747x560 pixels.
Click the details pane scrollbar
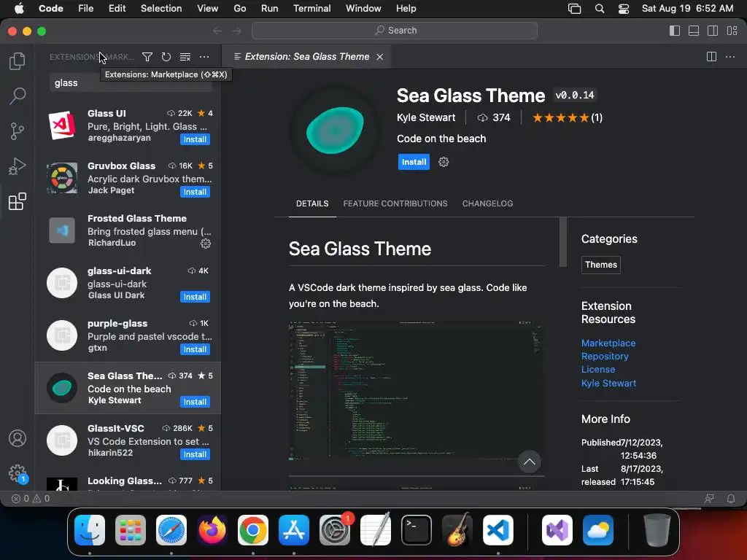point(563,242)
